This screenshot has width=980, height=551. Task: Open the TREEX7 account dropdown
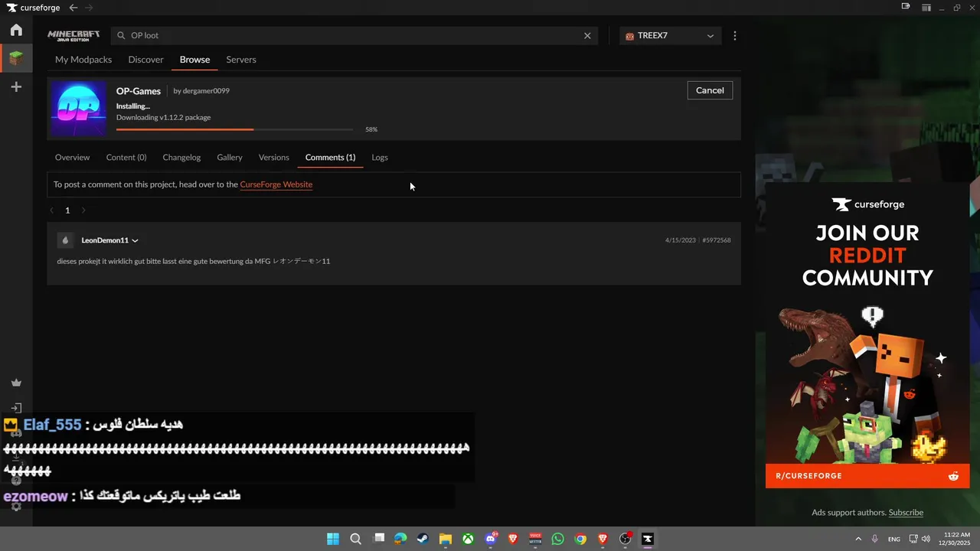tap(670, 35)
